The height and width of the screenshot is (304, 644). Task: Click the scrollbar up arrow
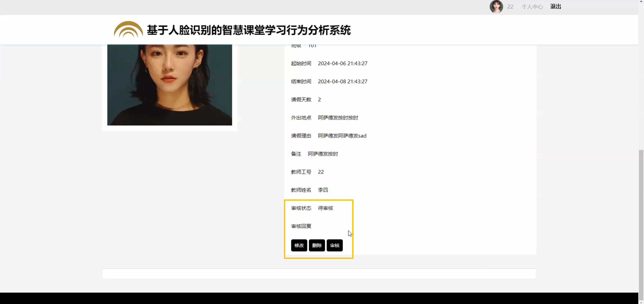pos(641,2)
